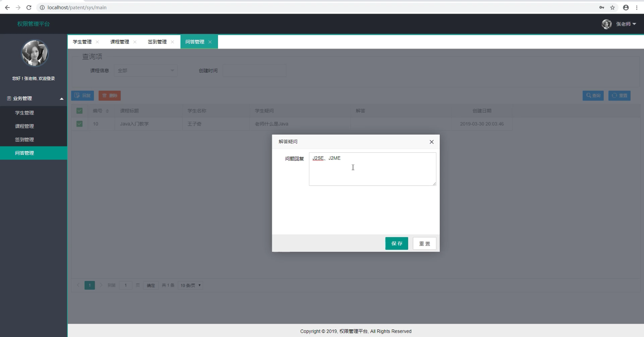
Task: Open the 10 条/页 page size dropdown
Action: pos(190,285)
